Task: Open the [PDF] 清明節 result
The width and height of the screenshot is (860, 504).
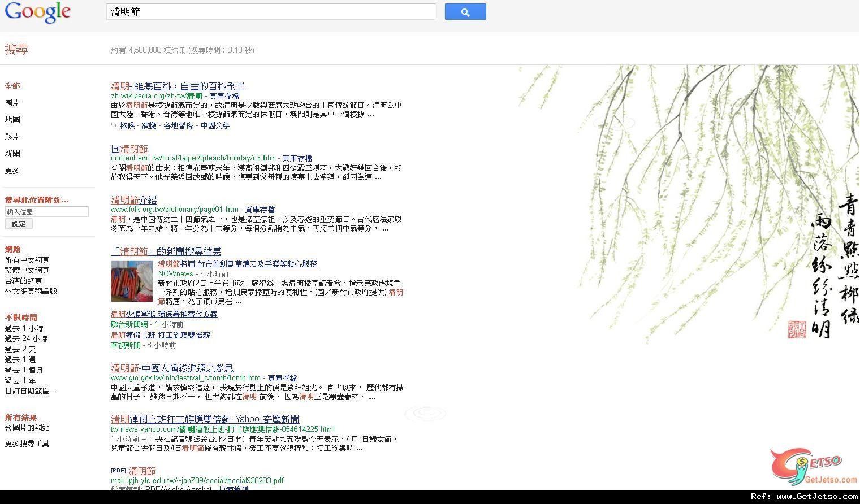Action: [x=142, y=471]
